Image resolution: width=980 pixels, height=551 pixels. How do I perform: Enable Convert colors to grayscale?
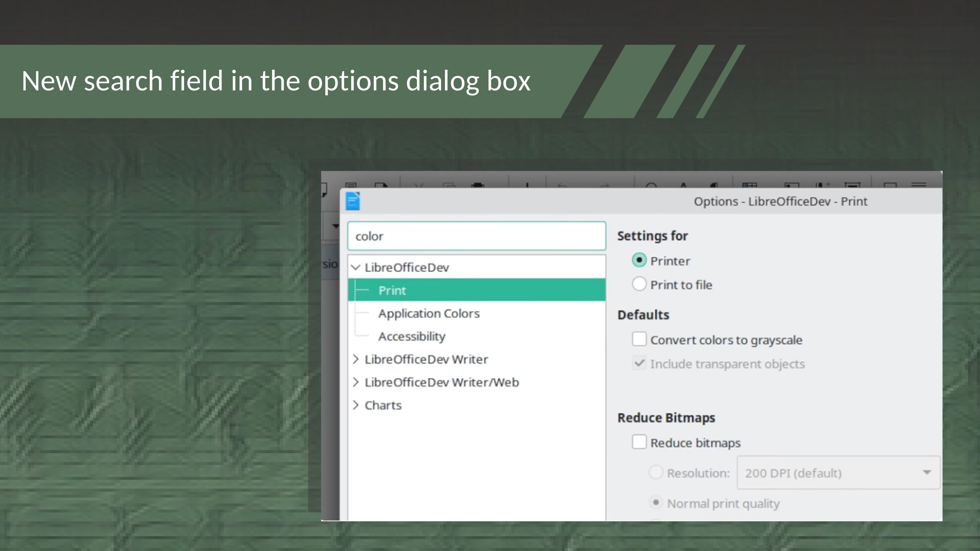pos(639,339)
